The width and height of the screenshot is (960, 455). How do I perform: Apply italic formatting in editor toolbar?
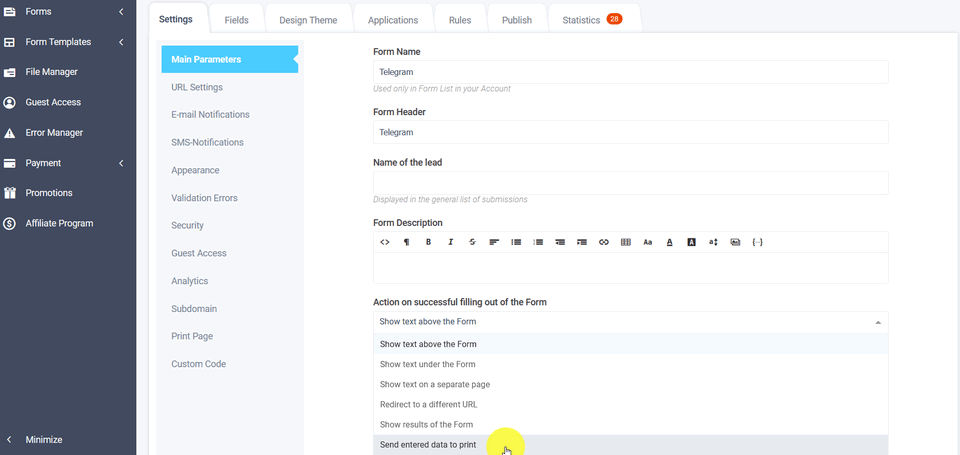click(450, 242)
